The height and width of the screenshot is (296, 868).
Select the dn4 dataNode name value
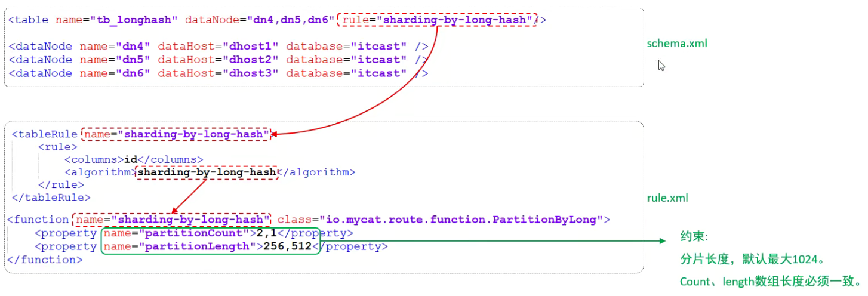click(x=131, y=46)
